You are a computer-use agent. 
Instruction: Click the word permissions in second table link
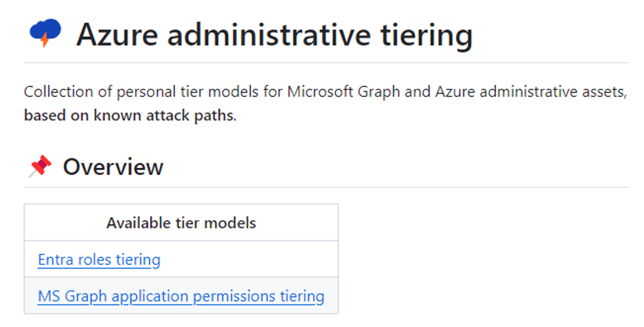[x=234, y=296]
